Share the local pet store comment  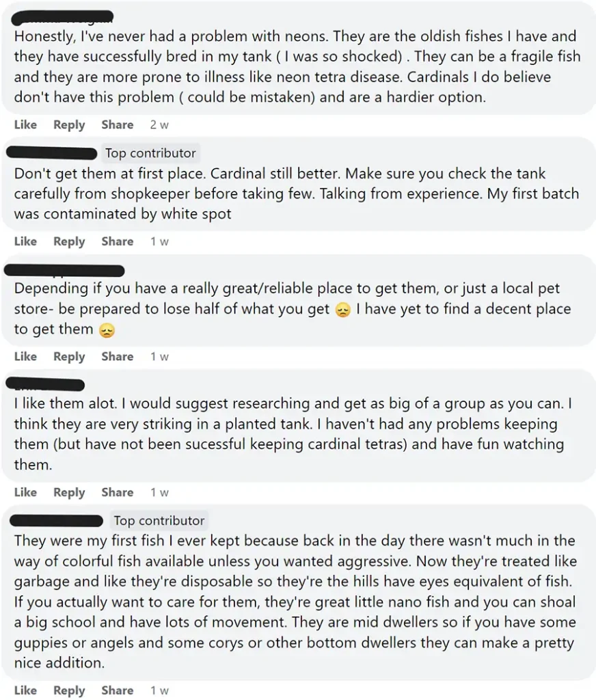117,356
